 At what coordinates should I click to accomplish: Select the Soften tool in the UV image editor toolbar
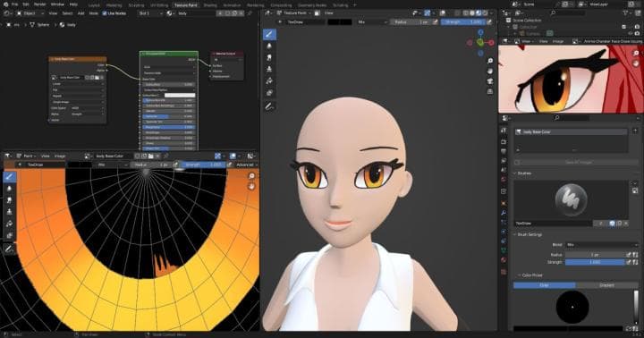pyautogui.click(x=10, y=189)
